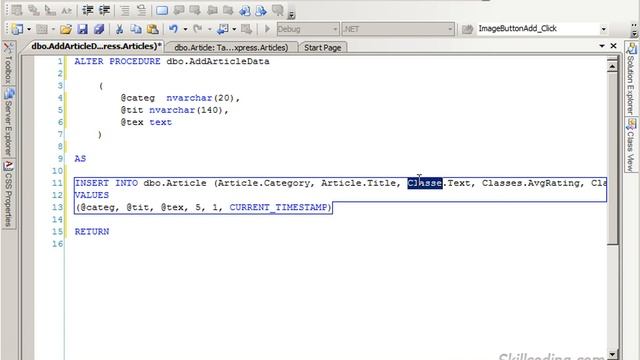Click the Copy icon
Image resolution: width=640 pixels, height=360 pixels.
click(136, 29)
